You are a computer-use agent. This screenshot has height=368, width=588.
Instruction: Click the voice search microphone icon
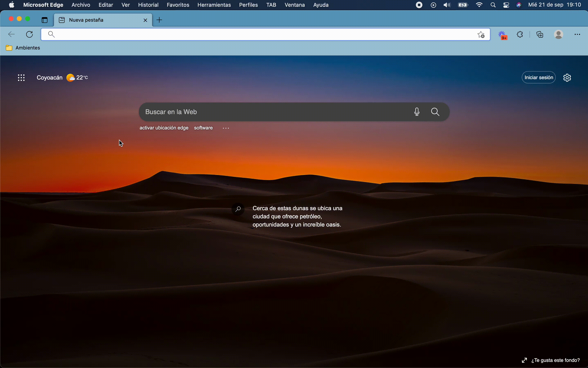[x=417, y=112]
